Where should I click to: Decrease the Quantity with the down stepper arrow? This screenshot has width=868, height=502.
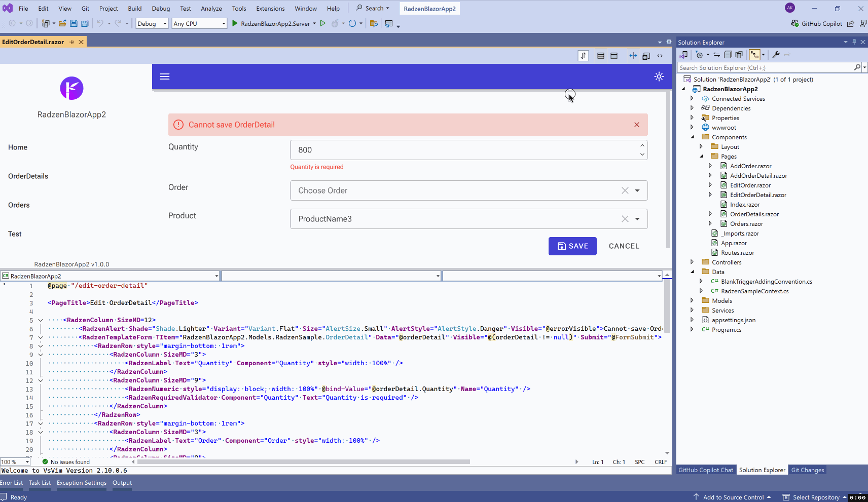coord(642,155)
